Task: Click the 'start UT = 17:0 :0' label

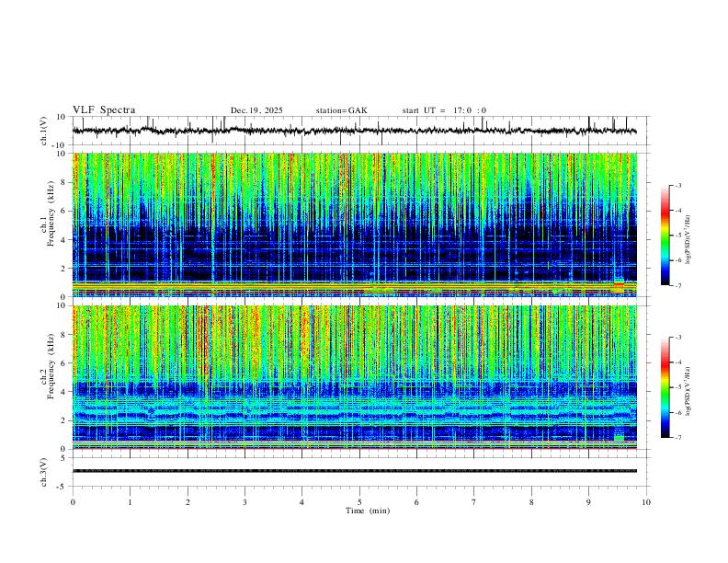Action: (x=444, y=110)
